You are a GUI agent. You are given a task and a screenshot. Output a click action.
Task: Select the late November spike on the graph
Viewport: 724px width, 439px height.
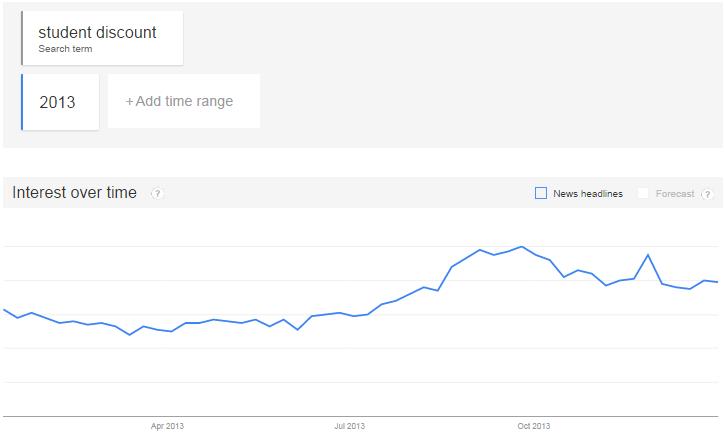point(648,254)
